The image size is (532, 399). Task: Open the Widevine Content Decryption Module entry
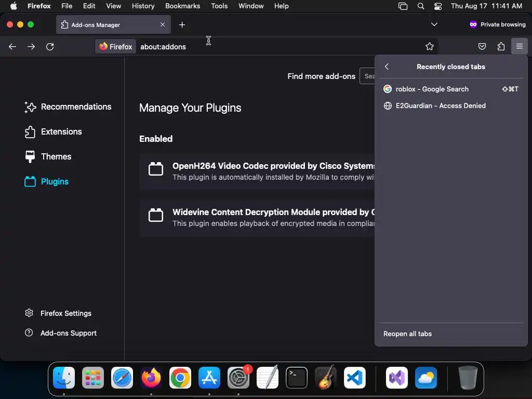click(257, 218)
